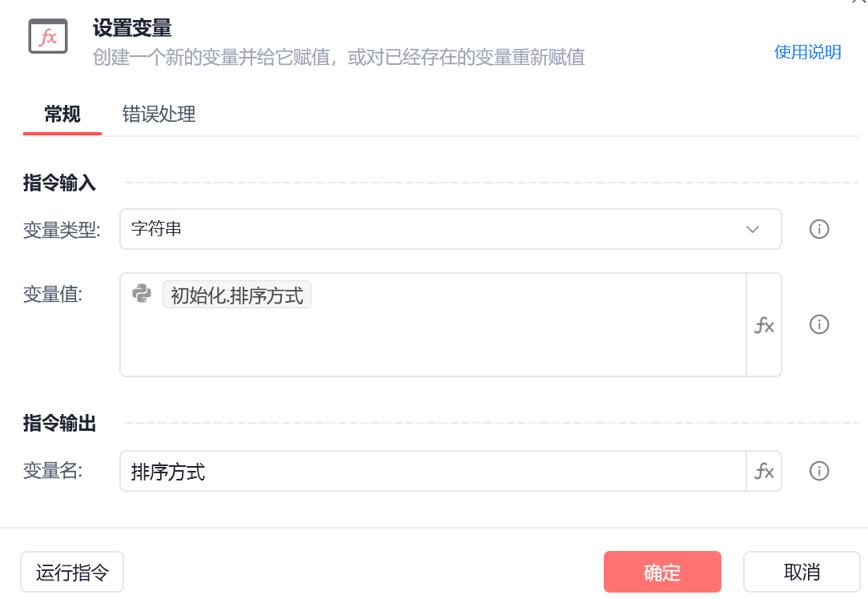Show info tooltip for 变量值
The image size is (868, 599).
click(x=818, y=324)
